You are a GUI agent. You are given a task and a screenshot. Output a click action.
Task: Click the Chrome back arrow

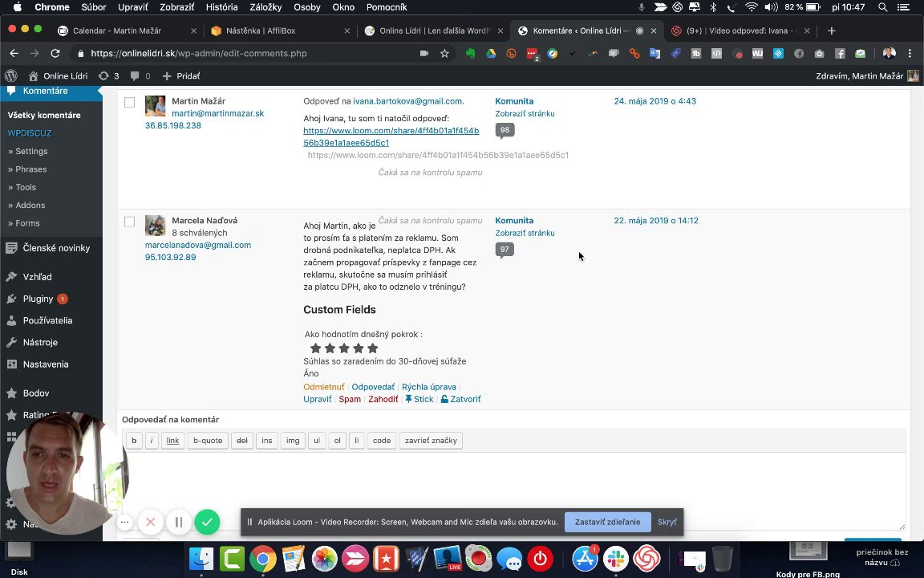point(14,53)
